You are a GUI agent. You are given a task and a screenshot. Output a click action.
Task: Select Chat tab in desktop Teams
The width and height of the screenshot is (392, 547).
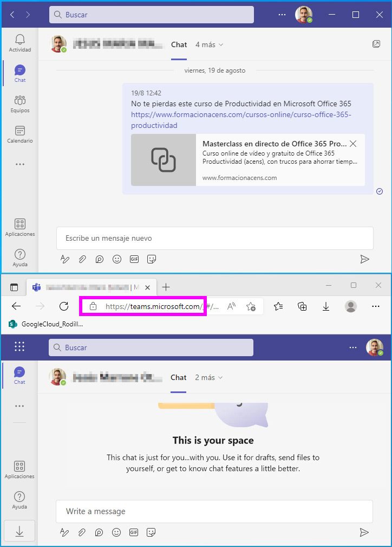click(179, 44)
